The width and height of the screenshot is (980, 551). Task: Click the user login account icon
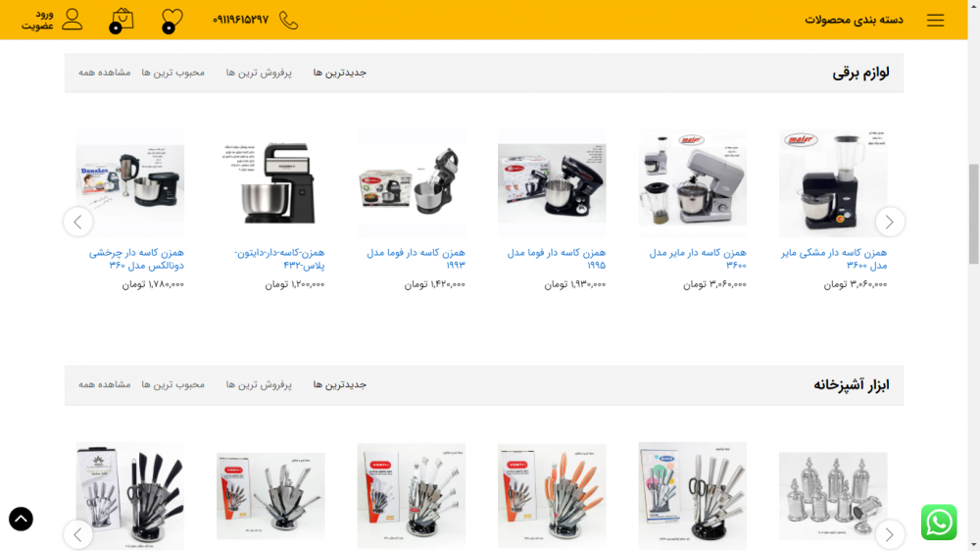click(72, 20)
